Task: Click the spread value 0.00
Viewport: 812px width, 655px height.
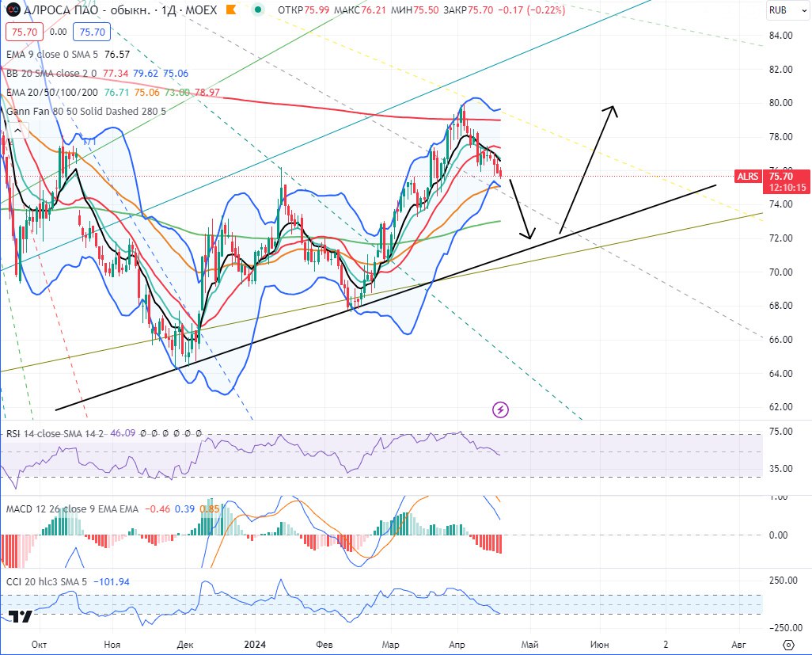Action: 59,32
